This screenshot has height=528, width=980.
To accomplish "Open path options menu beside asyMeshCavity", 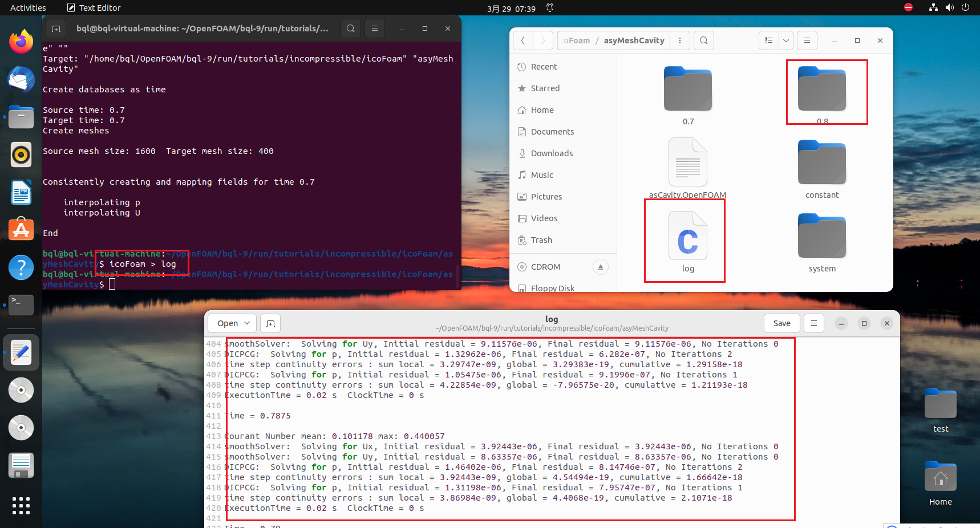I will [x=679, y=40].
